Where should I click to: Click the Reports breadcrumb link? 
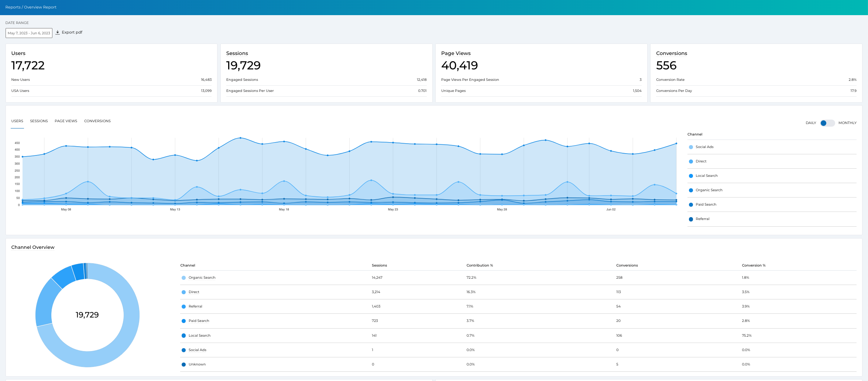13,7
